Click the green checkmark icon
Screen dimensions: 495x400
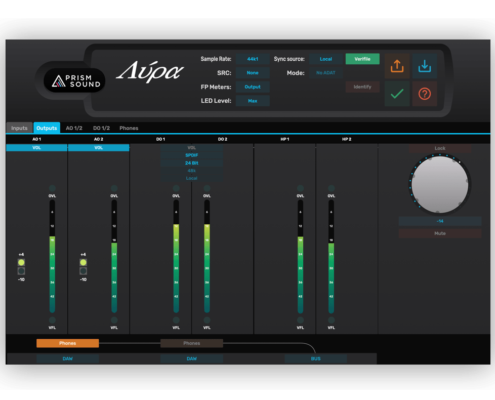[x=397, y=94]
